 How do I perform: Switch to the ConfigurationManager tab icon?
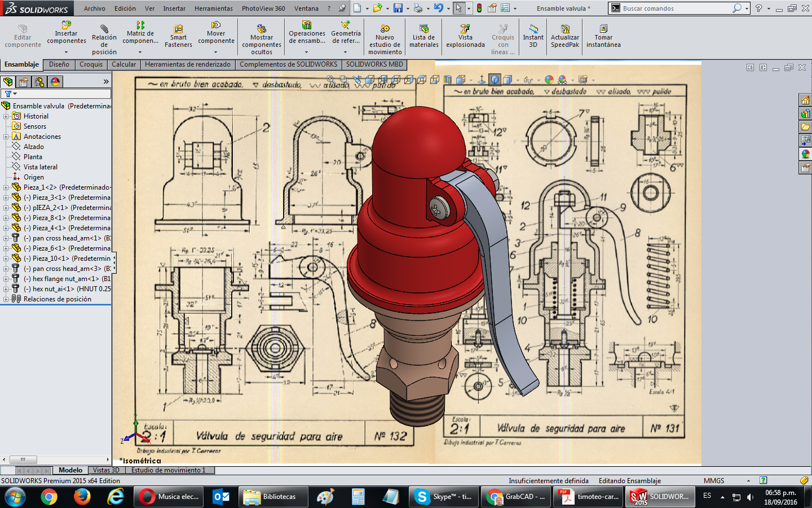coord(39,82)
